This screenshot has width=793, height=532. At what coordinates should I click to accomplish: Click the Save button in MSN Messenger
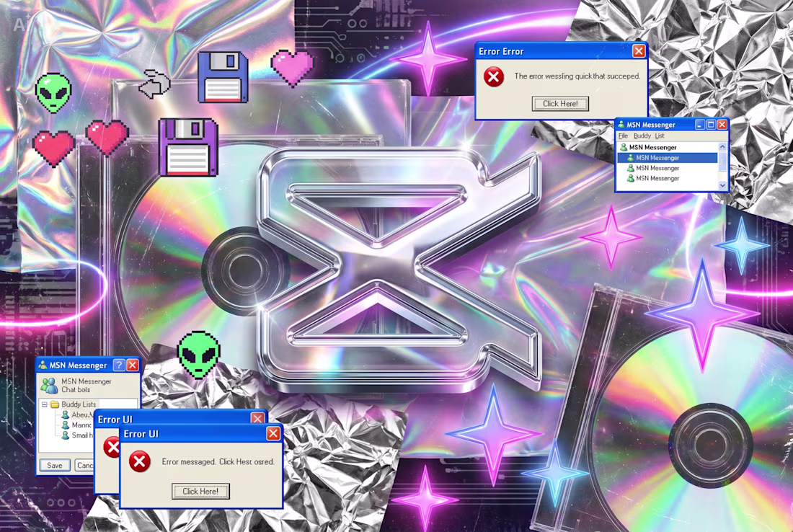pos(55,465)
